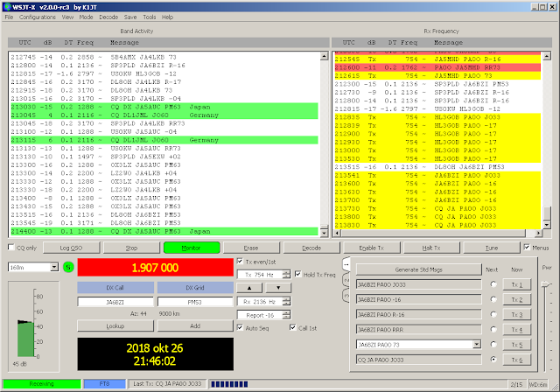Image resolution: width=560 pixels, height=392 pixels.
Task: Toggle the Call 1st checkbox
Action: 293,328
